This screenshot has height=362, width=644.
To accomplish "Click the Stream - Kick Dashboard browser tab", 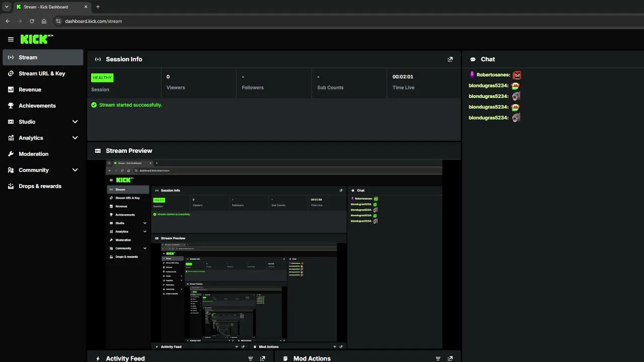I will click(51, 7).
